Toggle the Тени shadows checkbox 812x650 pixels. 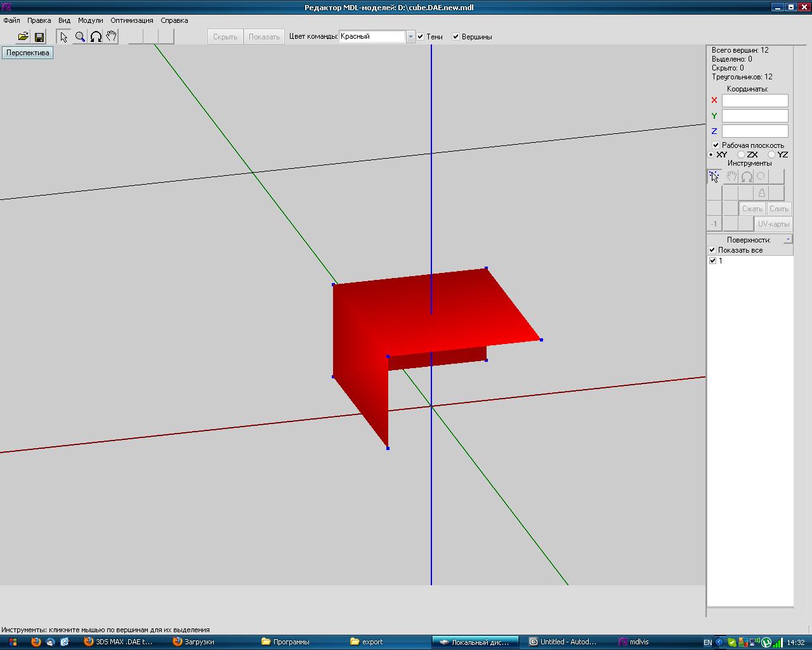coord(421,37)
